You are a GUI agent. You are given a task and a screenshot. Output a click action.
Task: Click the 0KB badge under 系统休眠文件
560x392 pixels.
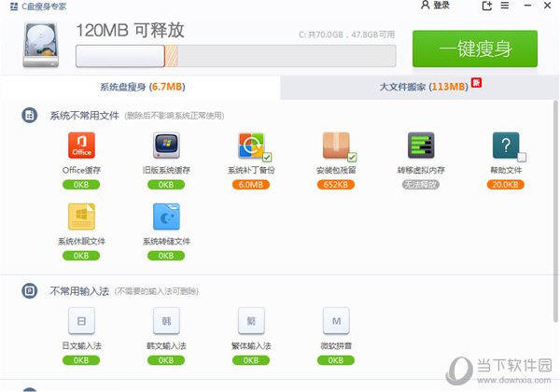coord(81,256)
